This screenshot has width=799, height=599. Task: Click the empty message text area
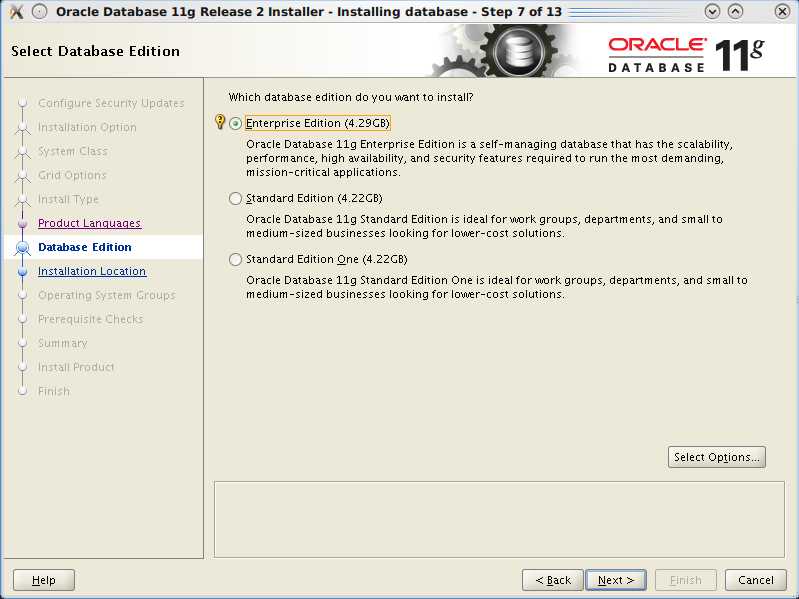499,519
